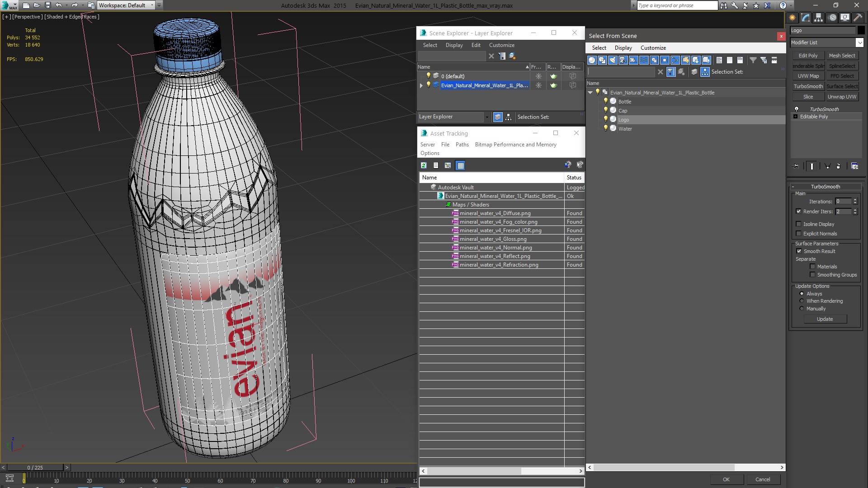
Task: Open Customize menu in Scene Explorer
Action: [x=501, y=45]
